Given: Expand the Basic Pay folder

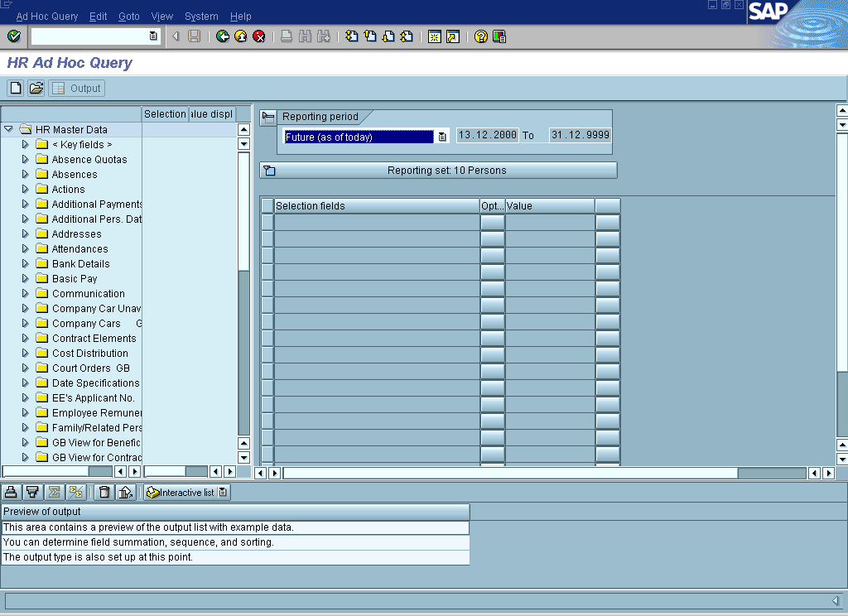Looking at the screenshot, I should (25, 278).
